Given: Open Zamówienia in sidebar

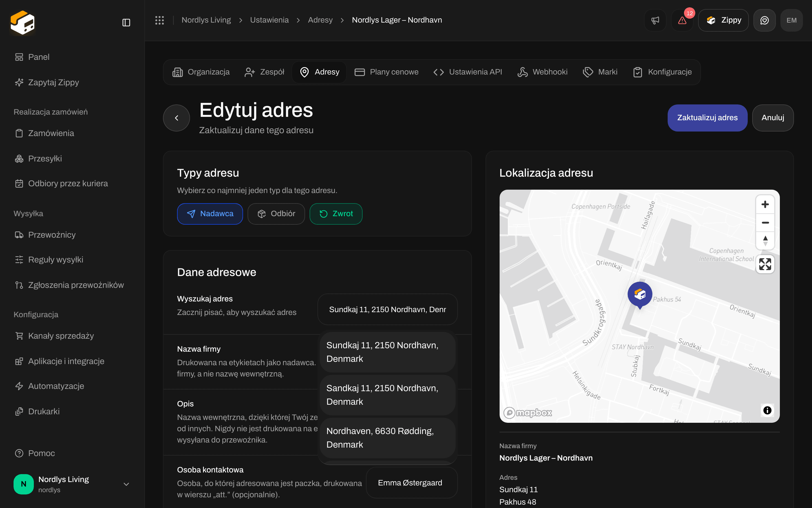Looking at the screenshot, I should [x=51, y=133].
